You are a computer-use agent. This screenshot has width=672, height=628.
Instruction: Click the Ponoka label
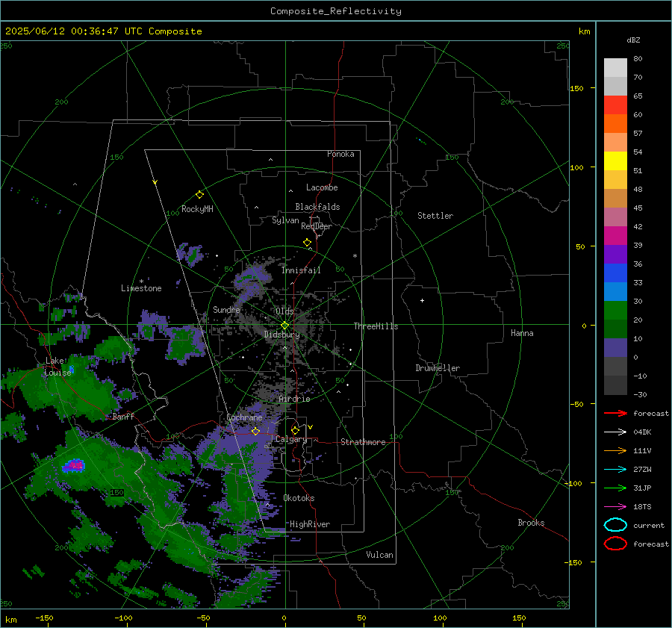click(x=340, y=154)
